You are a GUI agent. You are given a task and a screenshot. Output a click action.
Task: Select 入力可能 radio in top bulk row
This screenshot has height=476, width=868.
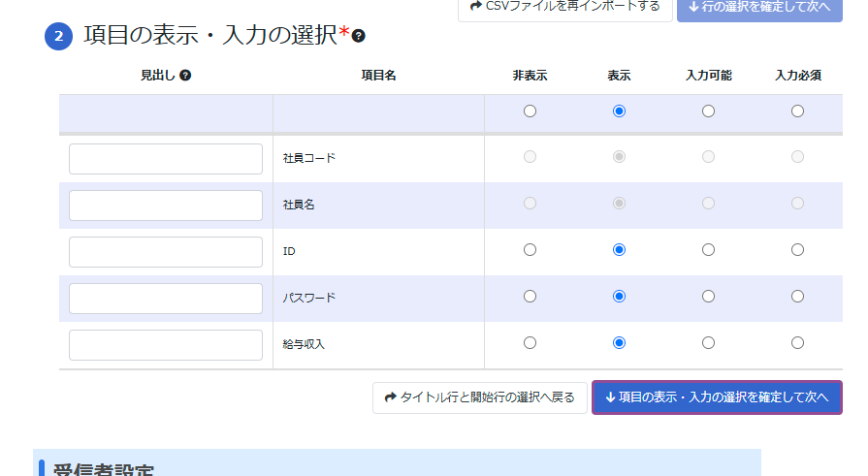pos(708,111)
